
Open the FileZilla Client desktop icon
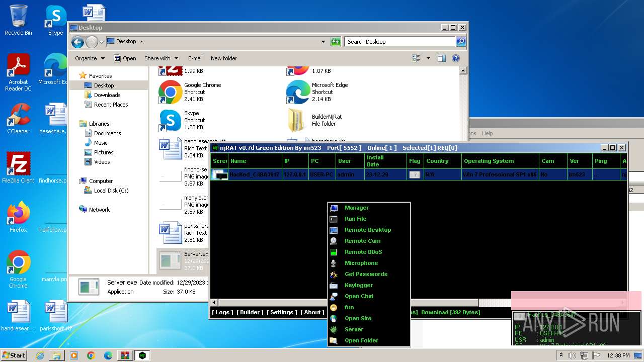point(18,168)
